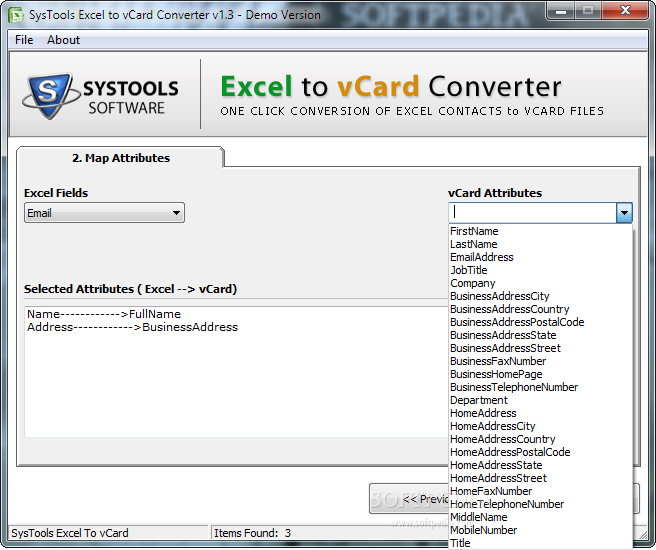656x550 pixels.
Task: Click the Items Found status entry
Action: (x=252, y=533)
